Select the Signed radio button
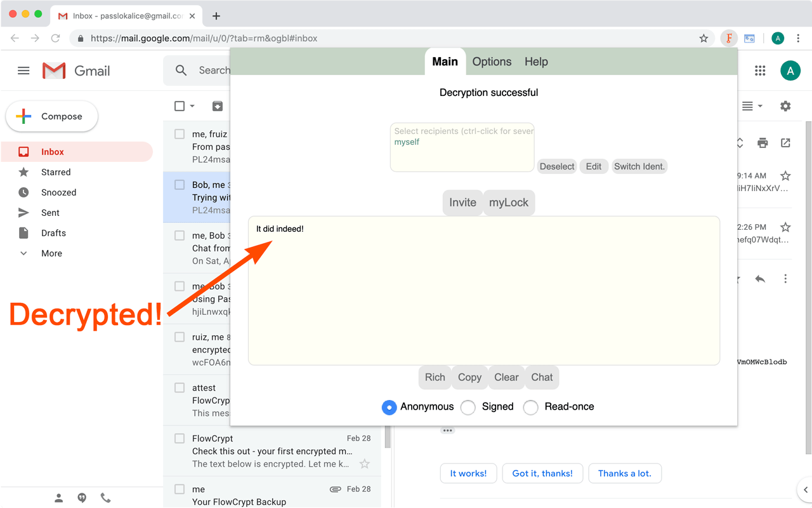The height and width of the screenshot is (508, 812). pos(468,407)
